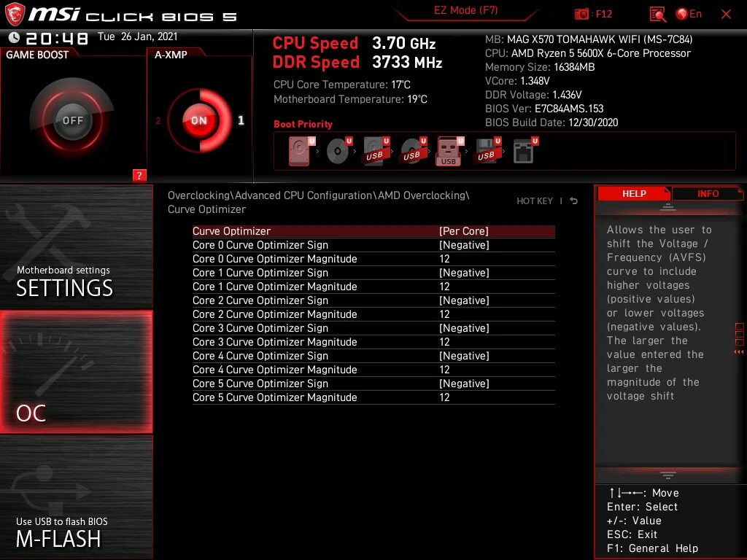747x560 pixels.
Task: Click the BIOS Ver E7C84AMS.153 text
Action: (x=544, y=109)
